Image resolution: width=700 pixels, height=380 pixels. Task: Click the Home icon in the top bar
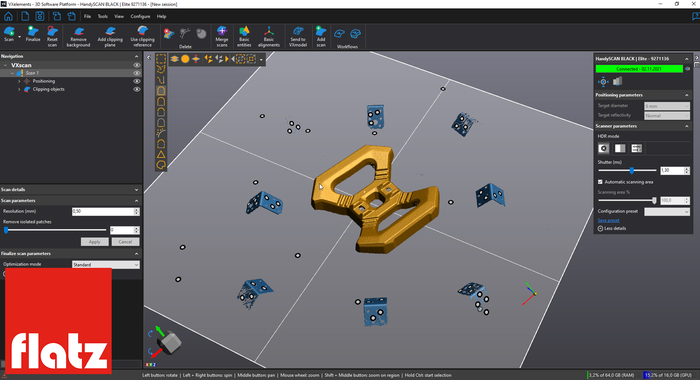pyautogui.click(x=8, y=17)
